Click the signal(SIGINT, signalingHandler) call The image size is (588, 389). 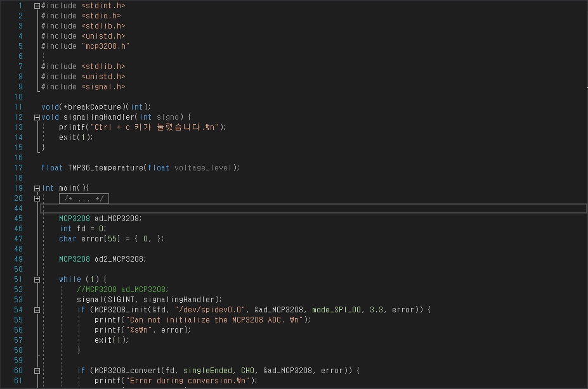(x=149, y=300)
